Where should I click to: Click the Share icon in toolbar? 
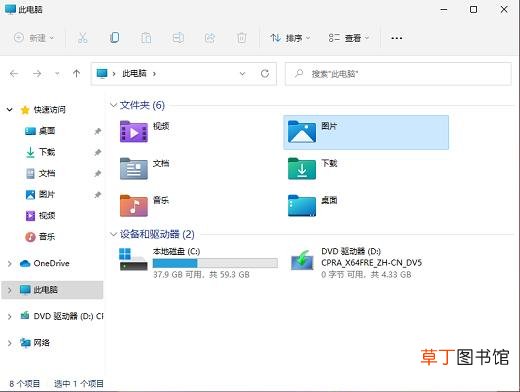point(210,38)
